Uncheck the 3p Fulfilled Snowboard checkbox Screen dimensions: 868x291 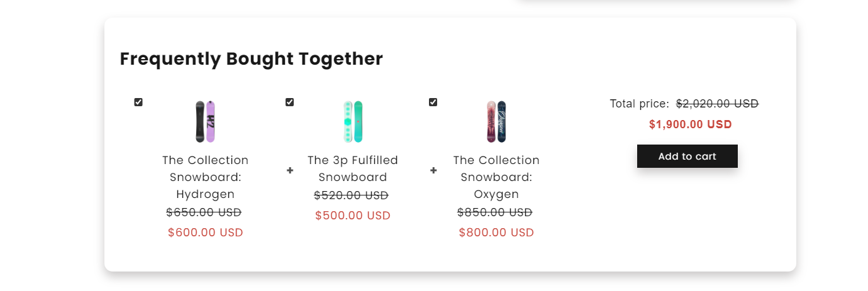point(289,102)
